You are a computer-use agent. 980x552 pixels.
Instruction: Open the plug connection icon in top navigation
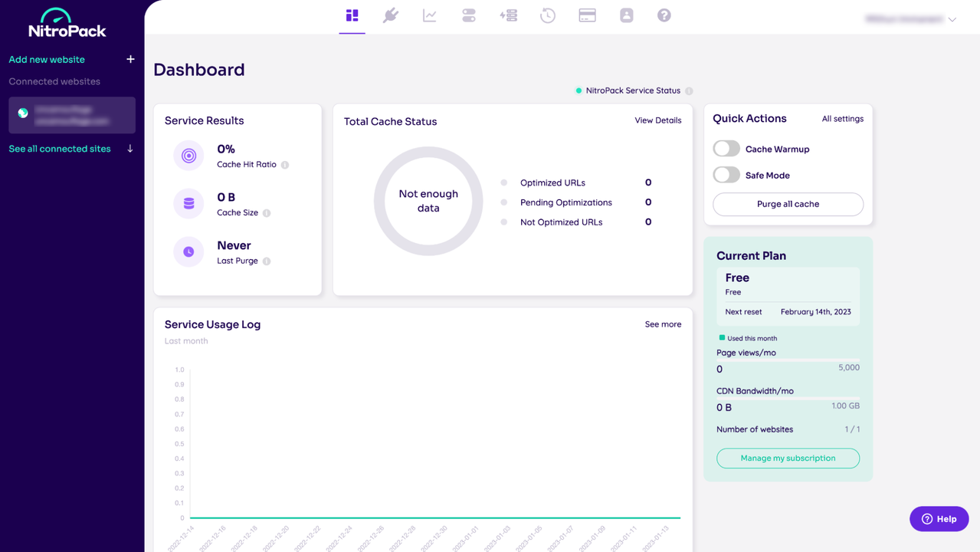(391, 15)
